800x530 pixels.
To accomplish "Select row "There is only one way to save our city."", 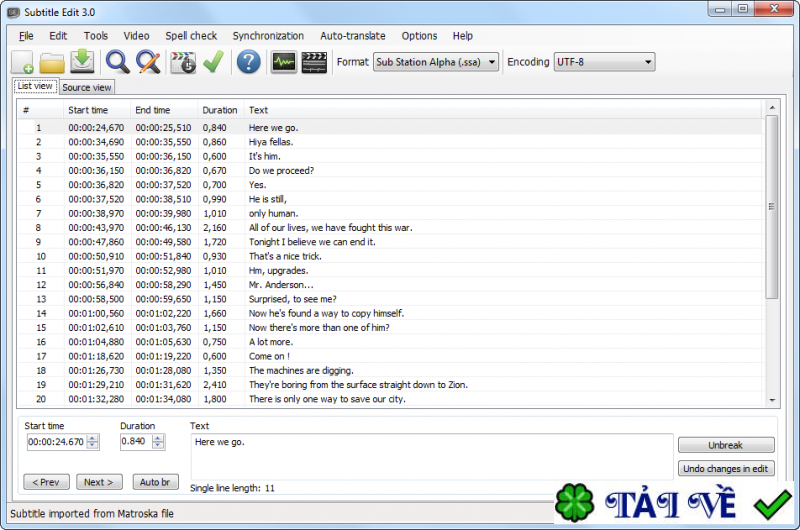I will 390,399.
